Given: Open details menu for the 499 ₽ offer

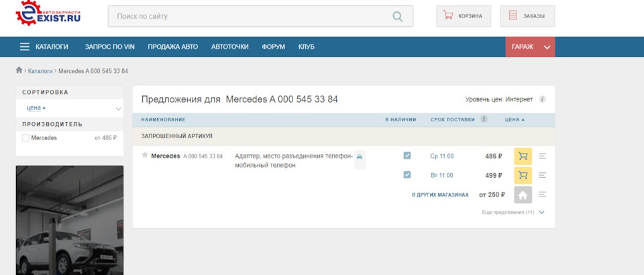Looking at the screenshot, I should pyautogui.click(x=542, y=175).
